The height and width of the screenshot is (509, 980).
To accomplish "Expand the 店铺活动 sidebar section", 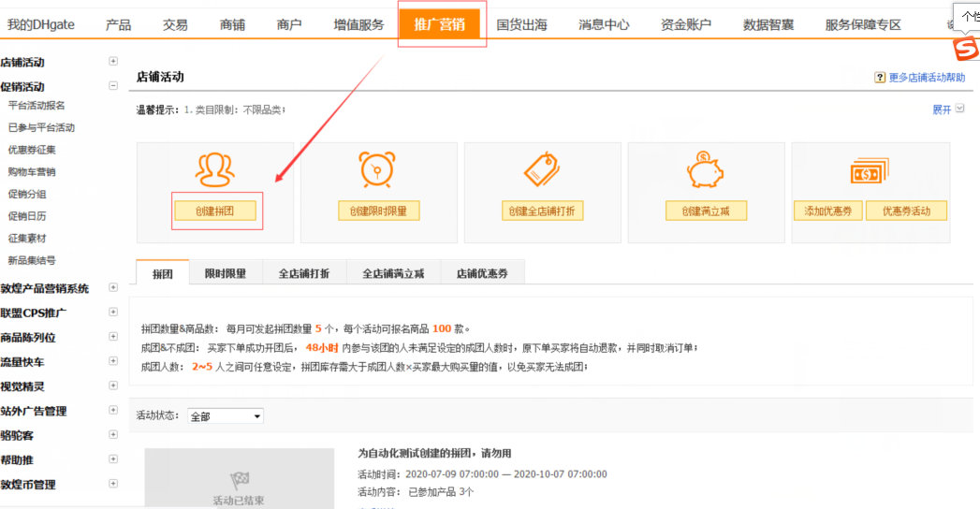I will (x=113, y=61).
